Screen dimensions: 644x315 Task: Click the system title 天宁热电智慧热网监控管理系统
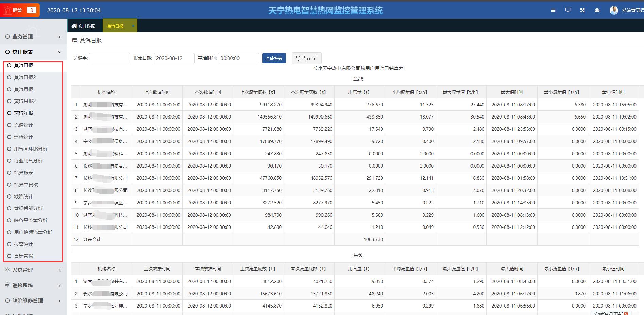pos(326,11)
